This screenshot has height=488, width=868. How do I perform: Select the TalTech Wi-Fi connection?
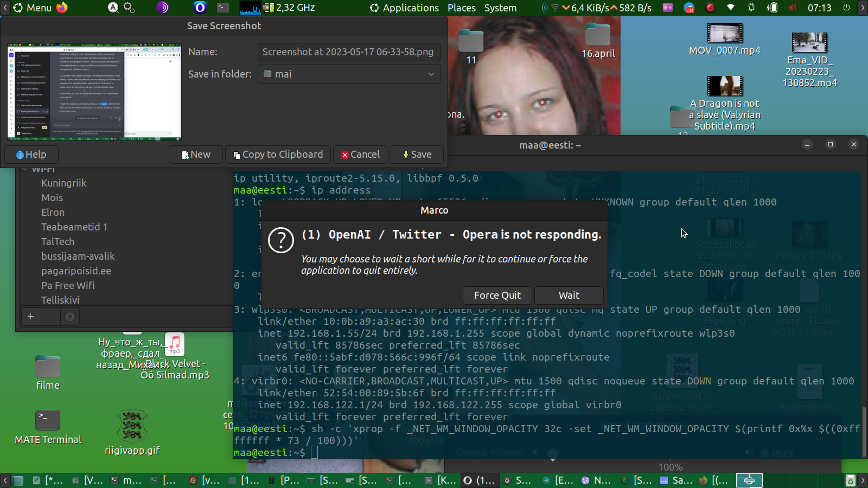click(x=58, y=242)
